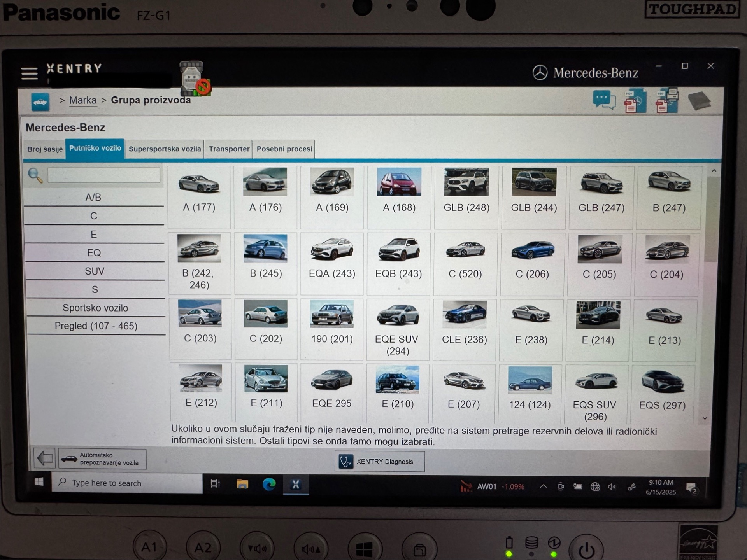Click scrollbar up arrow in model grid

pos(714,171)
